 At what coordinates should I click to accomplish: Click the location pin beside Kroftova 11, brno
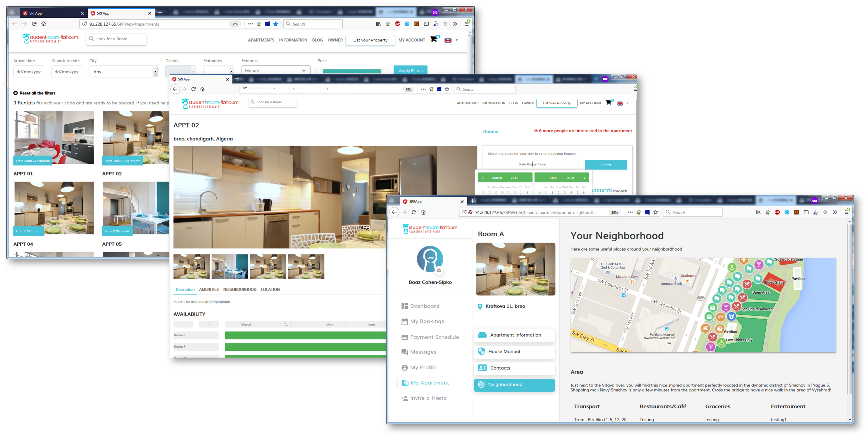480,306
